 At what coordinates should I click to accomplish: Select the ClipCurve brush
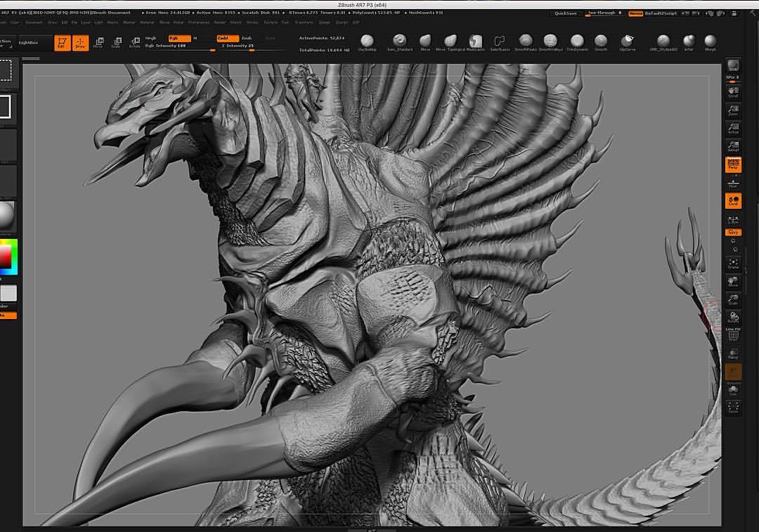click(x=628, y=42)
